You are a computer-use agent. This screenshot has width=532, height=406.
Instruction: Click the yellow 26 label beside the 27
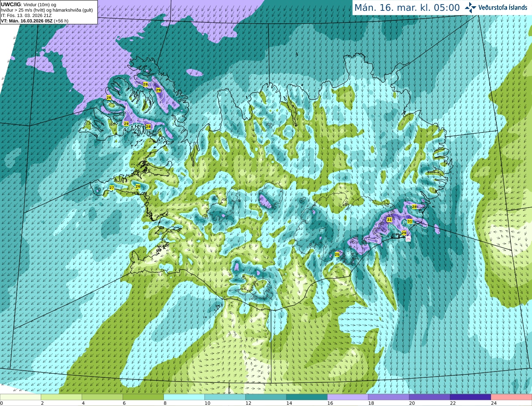click(138, 186)
